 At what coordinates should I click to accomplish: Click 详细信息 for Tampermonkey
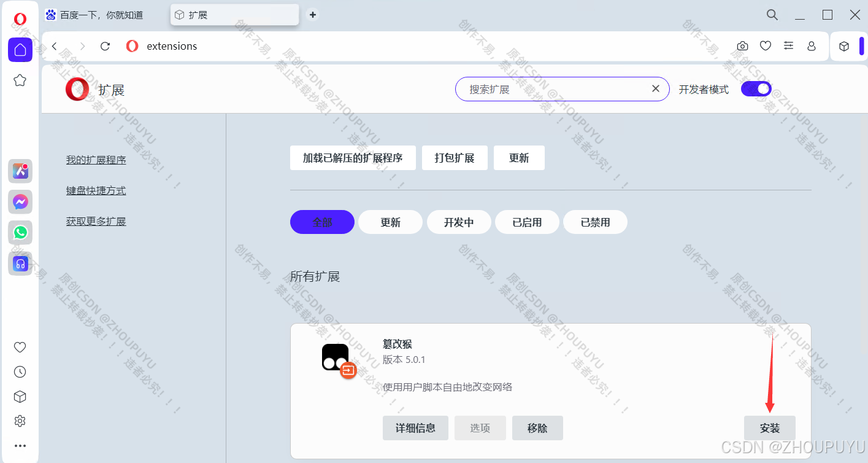pos(415,428)
